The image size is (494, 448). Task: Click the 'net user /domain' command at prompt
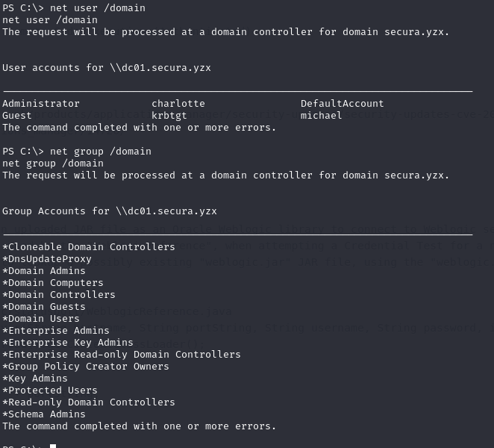click(x=98, y=8)
